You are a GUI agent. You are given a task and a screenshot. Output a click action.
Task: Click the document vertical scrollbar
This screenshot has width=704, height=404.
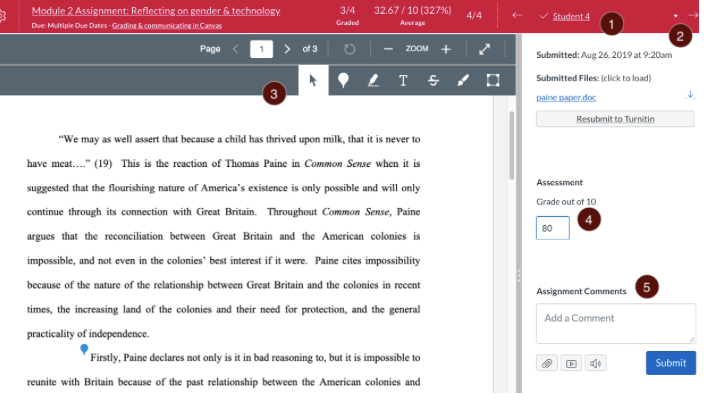coord(511,145)
